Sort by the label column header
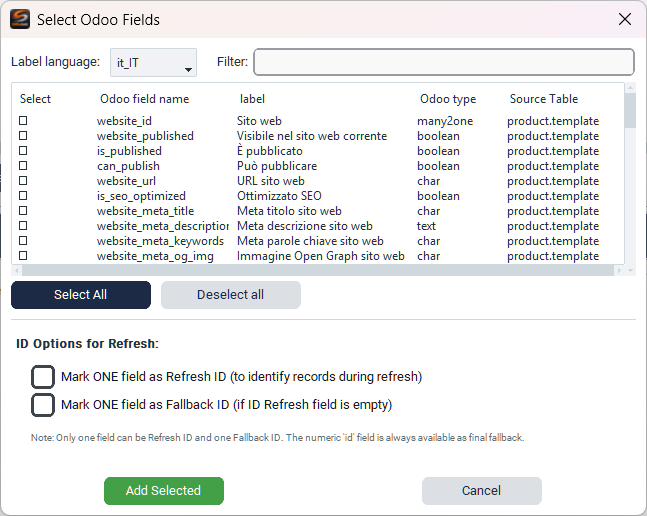647x516 pixels. 252,99
